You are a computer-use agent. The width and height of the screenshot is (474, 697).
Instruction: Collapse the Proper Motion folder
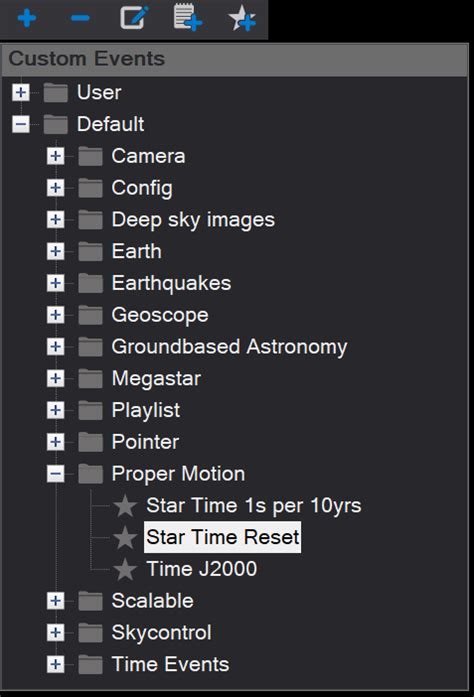coord(55,474)
